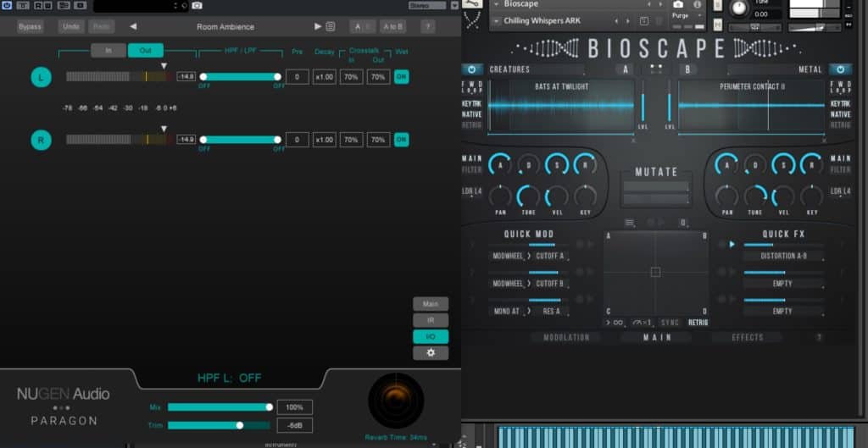The width and height of the screenshot is (868, 448).
Task: Click the Kontakt tune knob
Action: pyautogui.click(x=739, y=8)
